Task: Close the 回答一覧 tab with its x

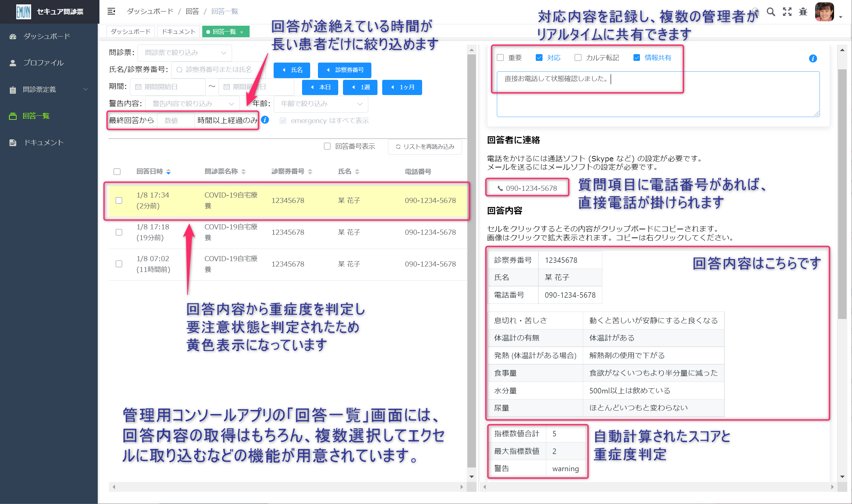Action: 242,31
